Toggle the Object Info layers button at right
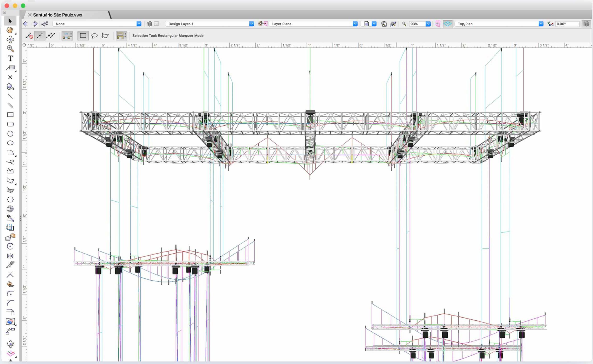 (x=586, y=24)
